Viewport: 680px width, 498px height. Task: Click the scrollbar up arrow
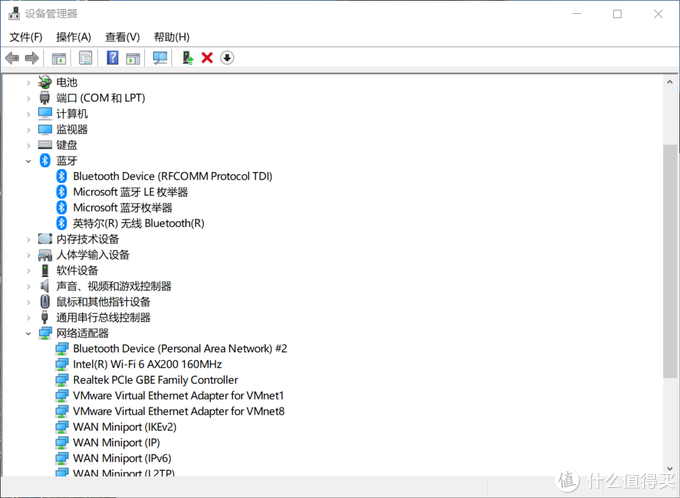(670, 82)
